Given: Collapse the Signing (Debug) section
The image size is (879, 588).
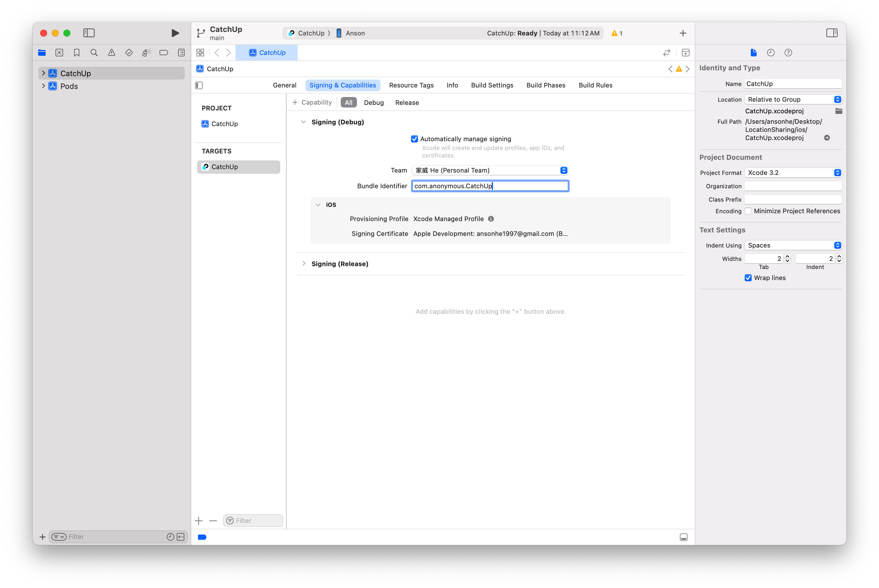Looking at the screenshot, I should click(x=303, y=122).
